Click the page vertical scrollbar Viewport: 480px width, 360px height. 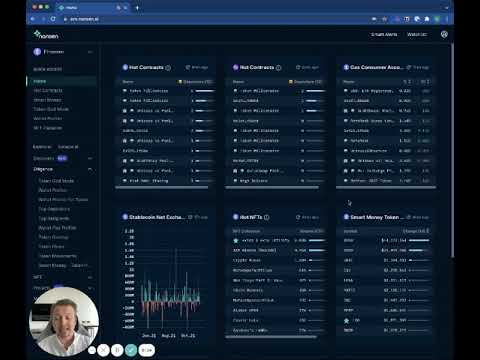452,150
